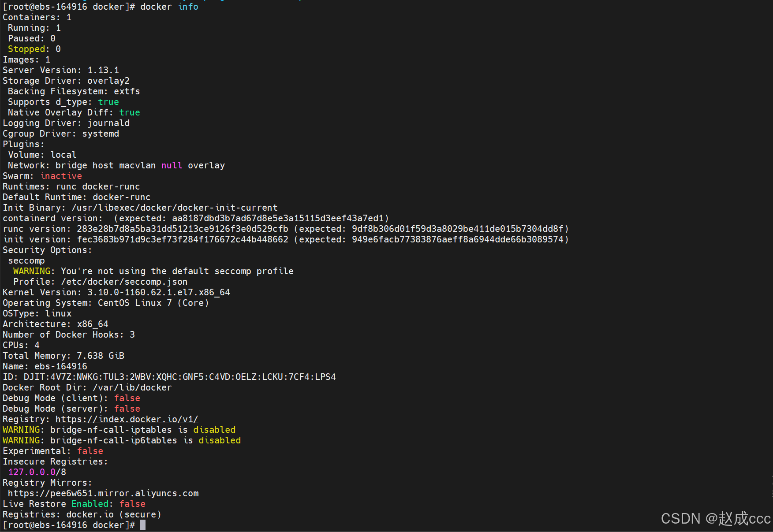Click the Network plugins line with macvlan
This screenshot has width=773, height=532.
(x=116, y=165)
